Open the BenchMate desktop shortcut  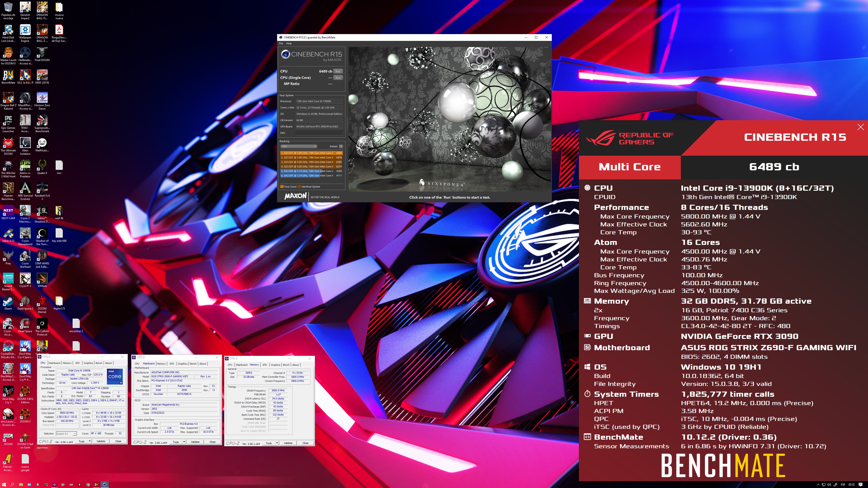click(x=8, y=77)
